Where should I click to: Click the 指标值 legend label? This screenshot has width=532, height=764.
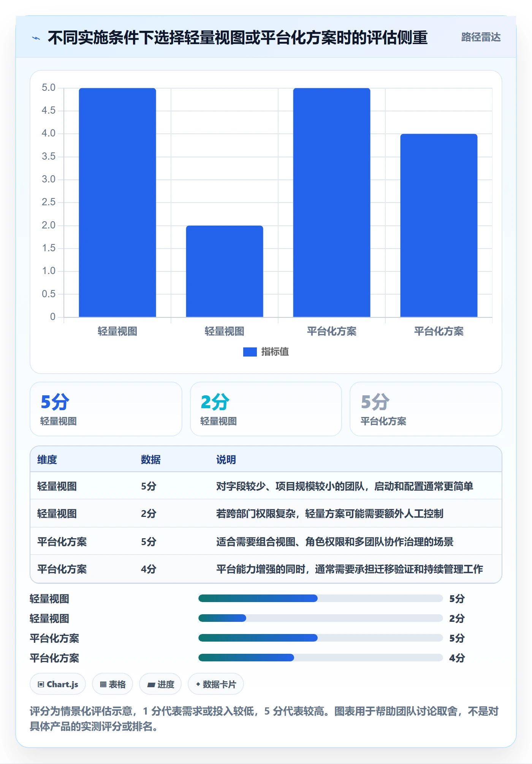coord(275,352)
